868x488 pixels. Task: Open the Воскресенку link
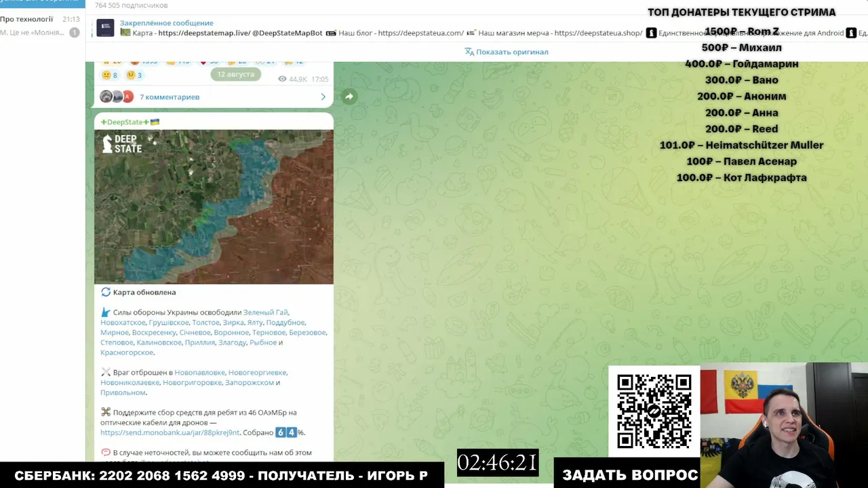tap(154, 333)
